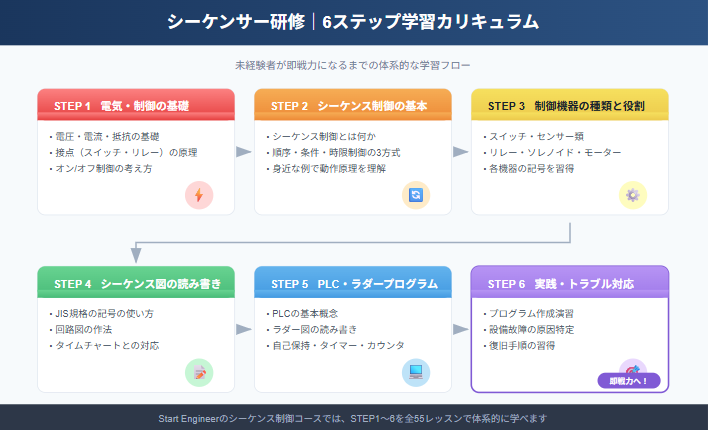Select the gear icon in STEP 3 card
This screenshot has width=708, height=430.
click(x=632, y=196)
